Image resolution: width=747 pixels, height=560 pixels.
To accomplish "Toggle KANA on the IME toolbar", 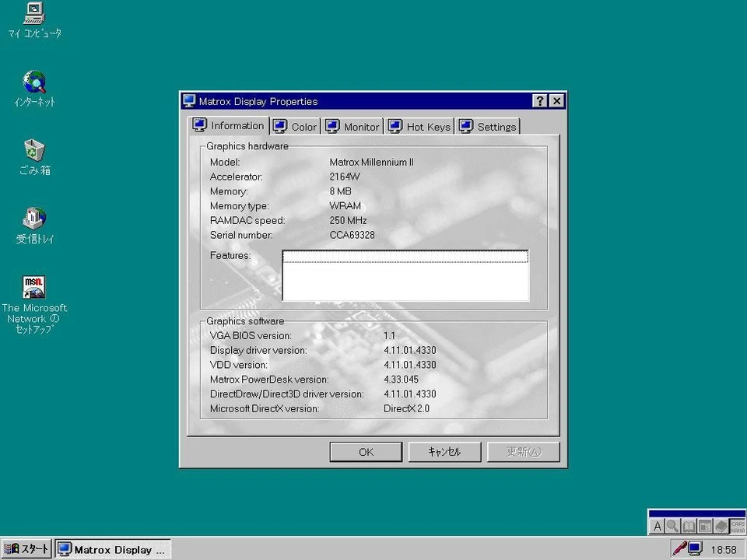I will pos(737,530).
